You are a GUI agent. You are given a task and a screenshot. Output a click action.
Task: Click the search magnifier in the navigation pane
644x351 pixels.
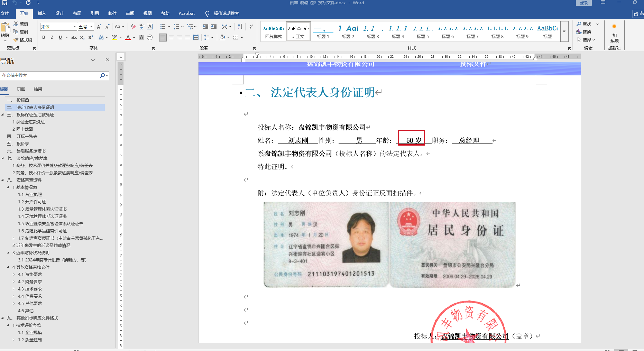102,75
